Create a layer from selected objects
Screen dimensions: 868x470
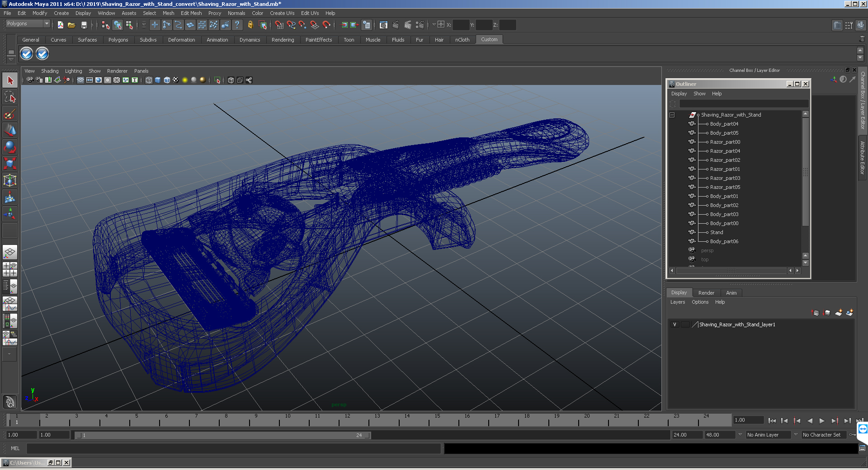click(849, 313)
